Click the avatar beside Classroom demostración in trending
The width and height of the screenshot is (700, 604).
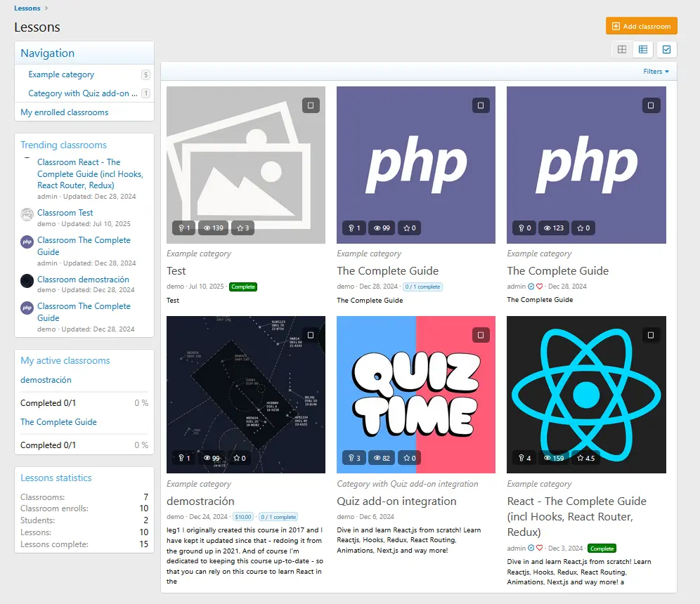[27, 281]
